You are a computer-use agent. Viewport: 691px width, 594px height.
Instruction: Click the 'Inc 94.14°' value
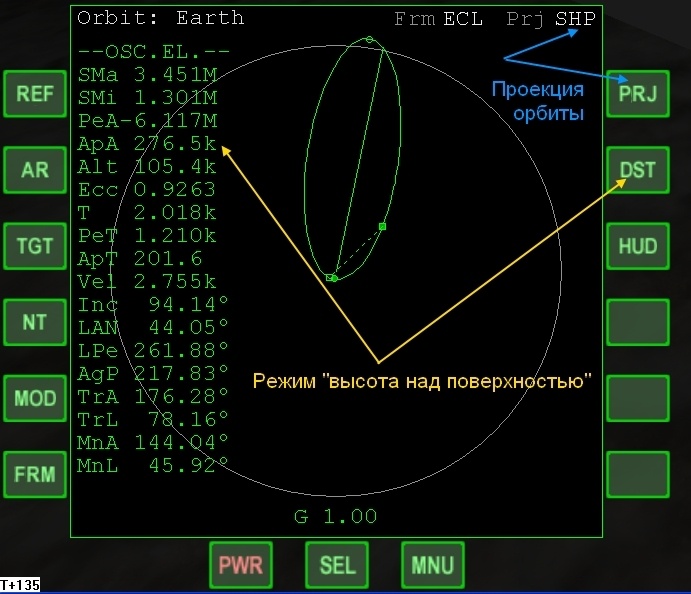tap(153, 304)
